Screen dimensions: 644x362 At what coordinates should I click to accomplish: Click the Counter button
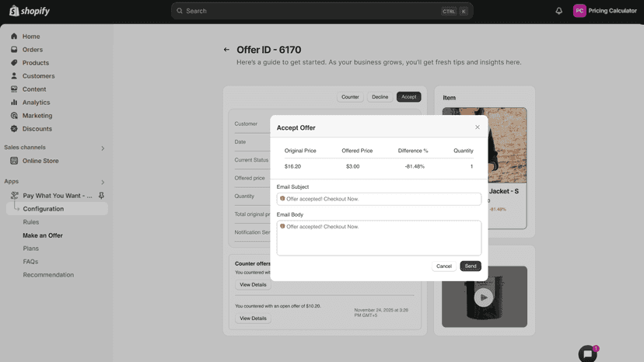pyautogui.click(x=350, y=97)
